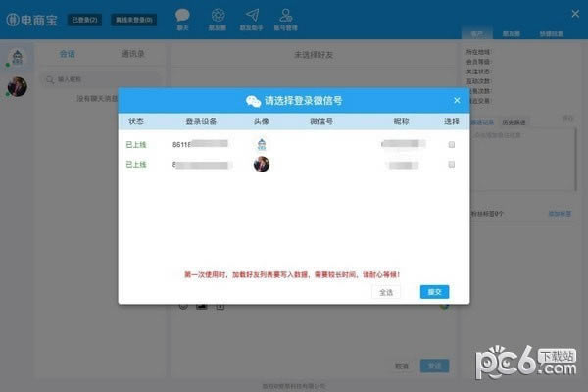Viewport: 588px width, 392px height.
Task: Click the house avatar in dialog list
Action: click(262, 144)
